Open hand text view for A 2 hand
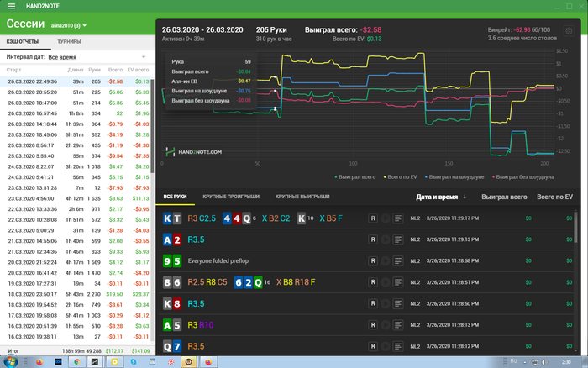The width and height of the screenshot is (588, 368). click(x=398, y=239)
